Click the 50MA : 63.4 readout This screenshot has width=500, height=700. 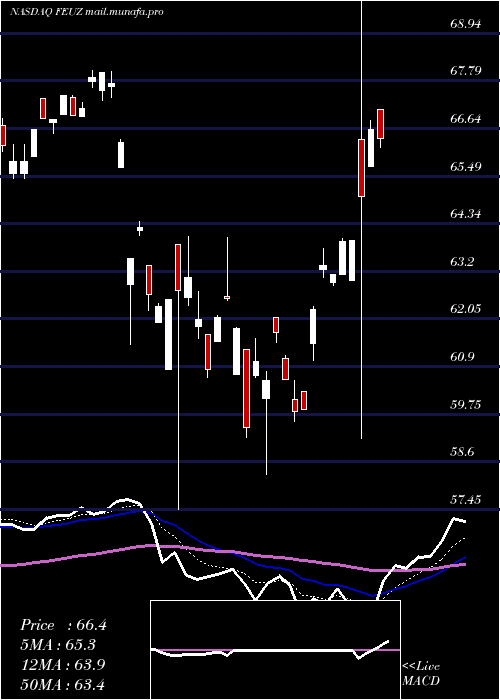[x=62, y=684]
